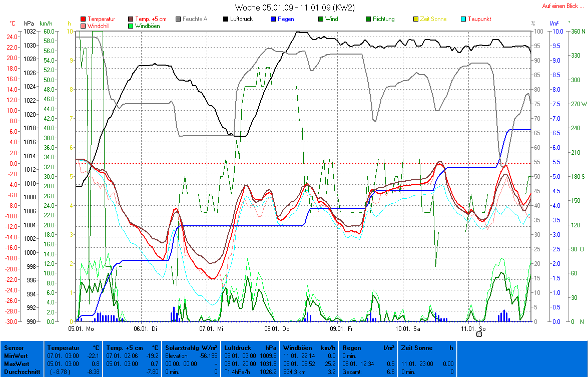Viewport: 588px width, 377px height.
Task: Select the 07.01. Mi date marker
Action: point(209,329)
